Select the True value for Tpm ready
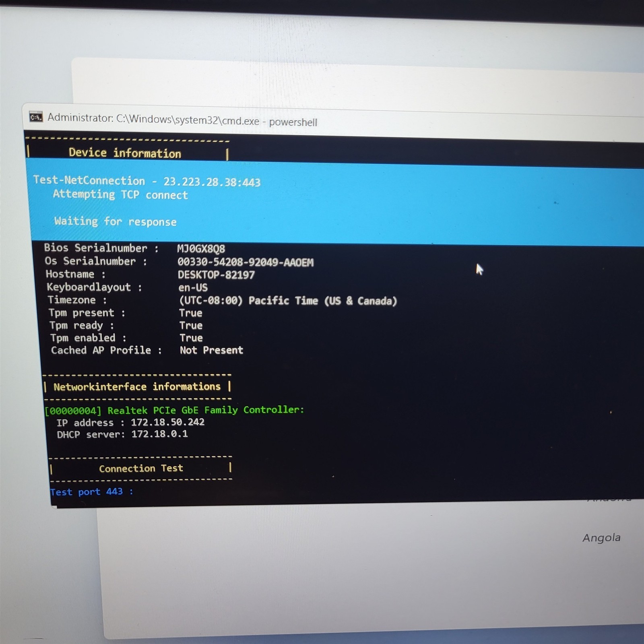 [x=191, y=326]
